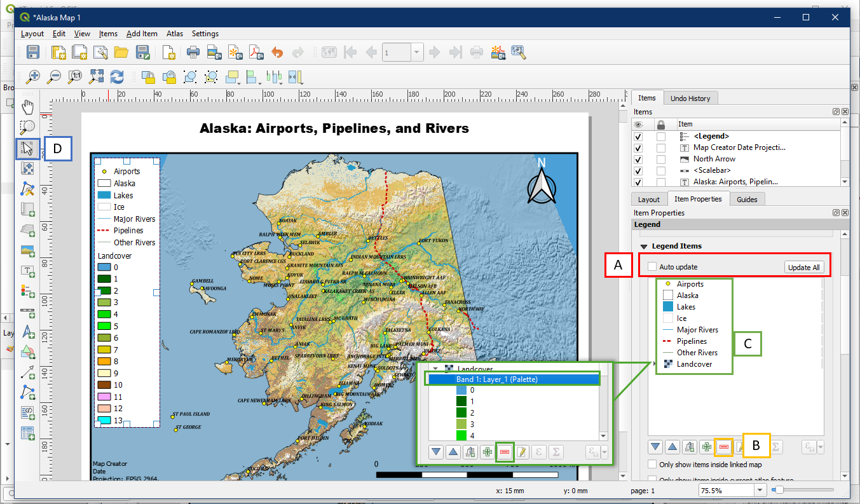Select Pipelines in the legend items list

692,341
